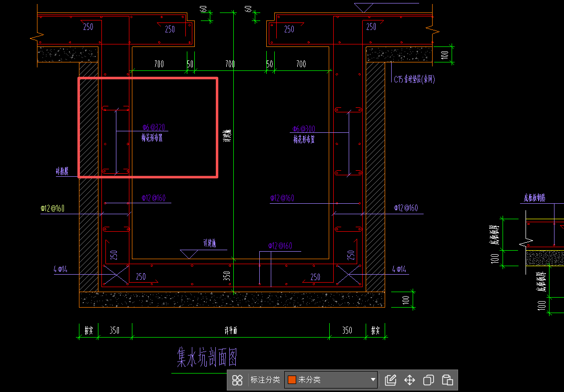The height and width of the screenshot is (392, 564).
Task: Select the move annotation crosshair icon
Action: pos(410,380)
